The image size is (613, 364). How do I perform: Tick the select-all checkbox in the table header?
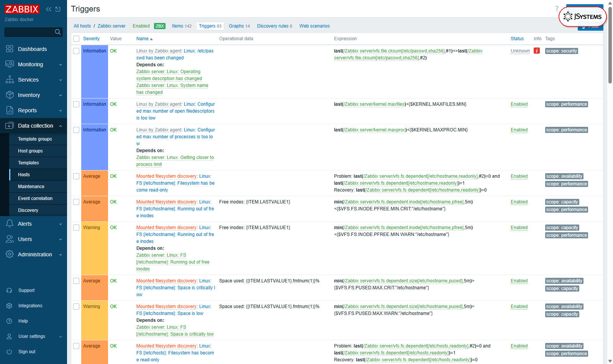pyautogui.click(x=76, y=39)
